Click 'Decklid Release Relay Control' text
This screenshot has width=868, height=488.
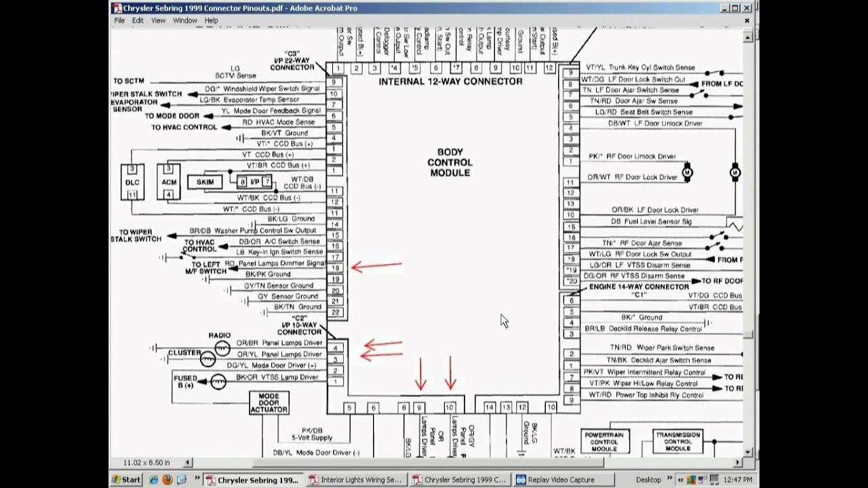(x=656, y=329)
